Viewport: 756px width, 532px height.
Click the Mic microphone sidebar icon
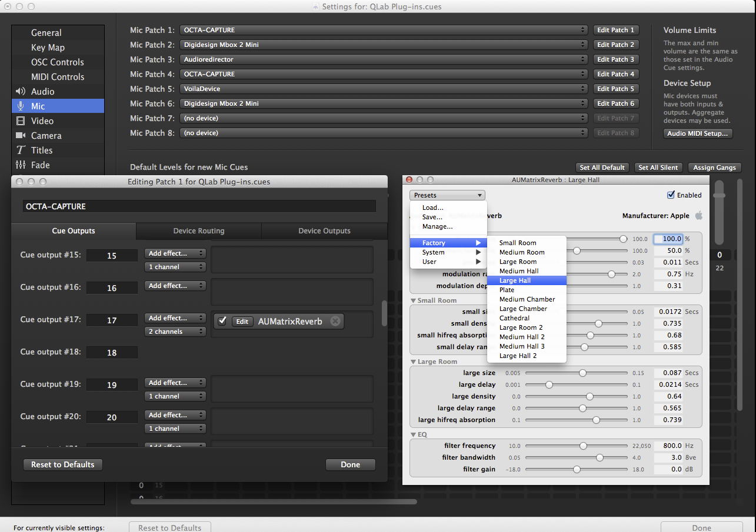point(21,106)
